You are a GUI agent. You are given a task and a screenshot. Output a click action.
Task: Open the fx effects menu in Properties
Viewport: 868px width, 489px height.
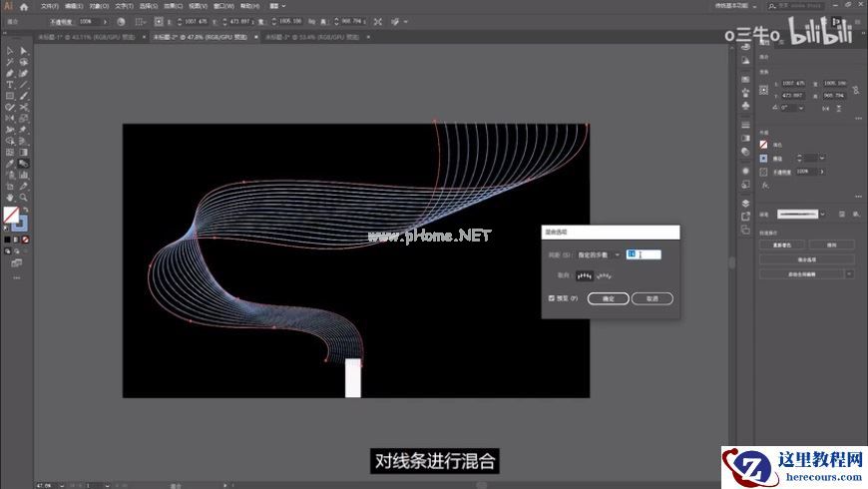pyautogui.click(x=764, y=185)
